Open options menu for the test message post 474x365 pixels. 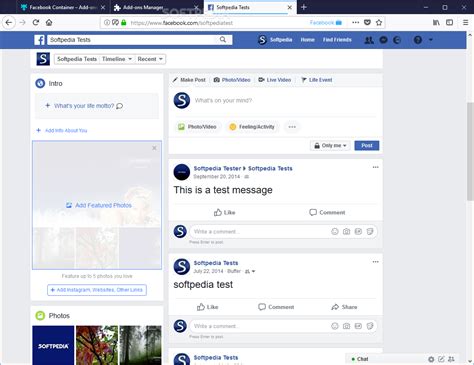(375, 167)
